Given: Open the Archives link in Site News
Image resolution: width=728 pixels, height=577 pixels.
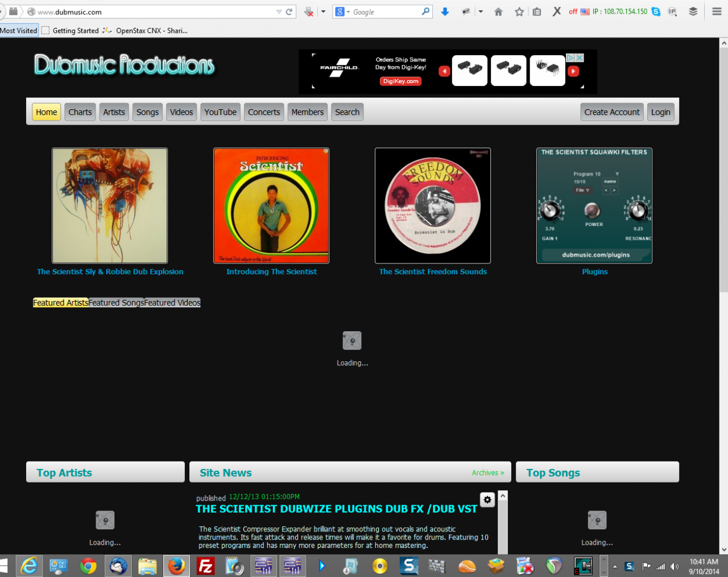Looking at the screenshot, I should click(488, 473).
